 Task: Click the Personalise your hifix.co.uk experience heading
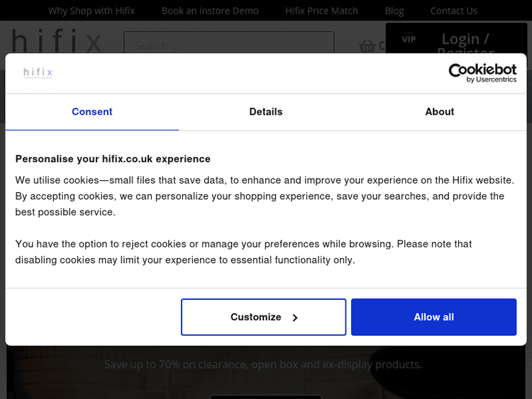[113, 159]
